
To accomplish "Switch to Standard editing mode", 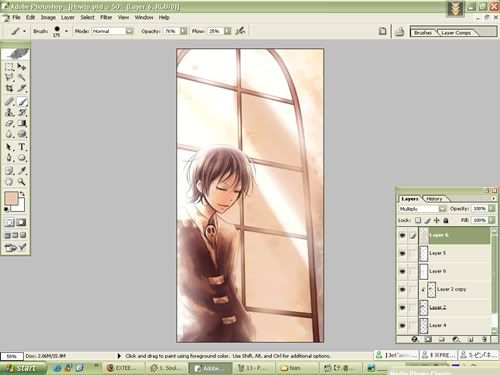I will (x=9, y=222).
